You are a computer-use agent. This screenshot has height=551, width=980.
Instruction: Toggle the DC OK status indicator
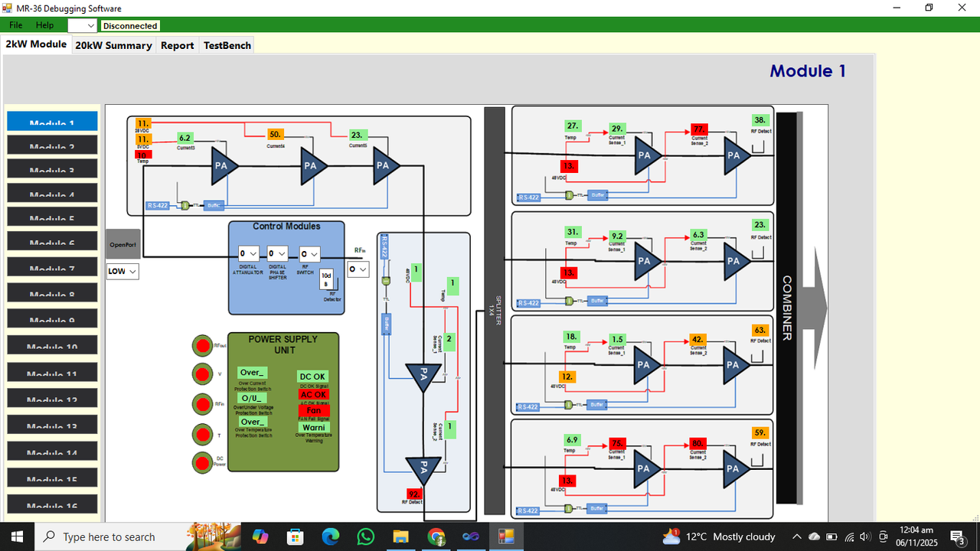(312, 377)
